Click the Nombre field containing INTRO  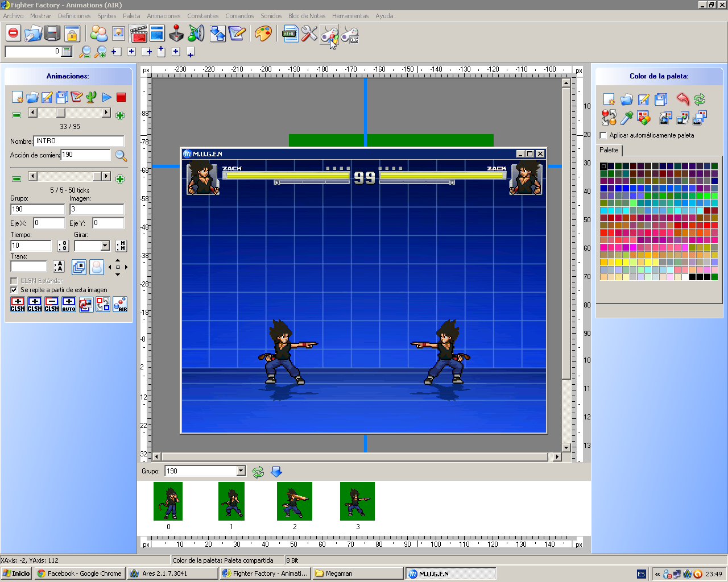pos(79,141)
